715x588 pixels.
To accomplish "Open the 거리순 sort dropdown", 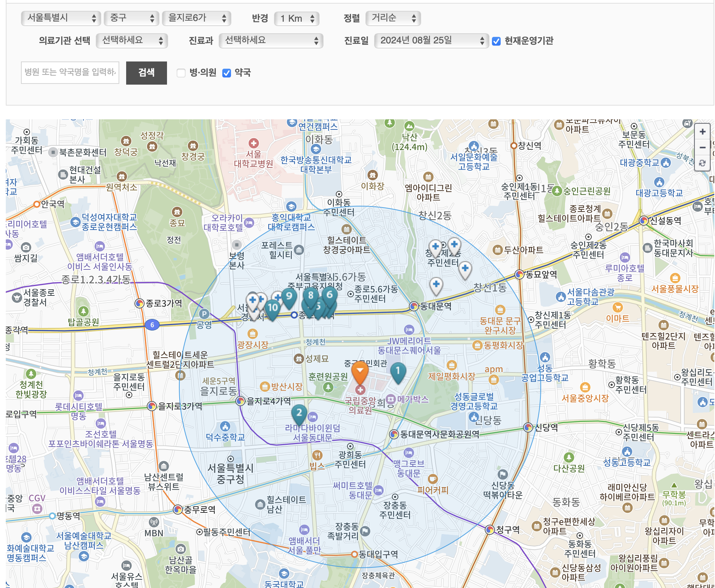I will [x=393, y=18].
